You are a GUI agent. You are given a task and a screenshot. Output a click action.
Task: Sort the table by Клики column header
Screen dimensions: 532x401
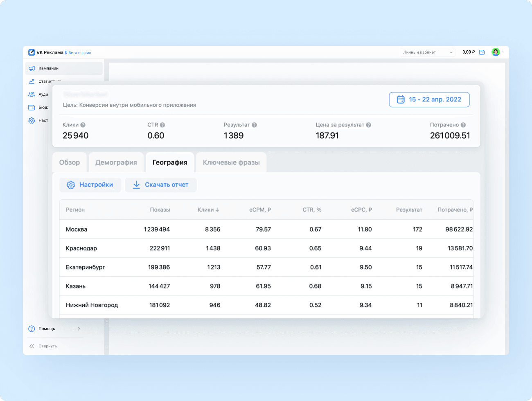tap(208, 210)
